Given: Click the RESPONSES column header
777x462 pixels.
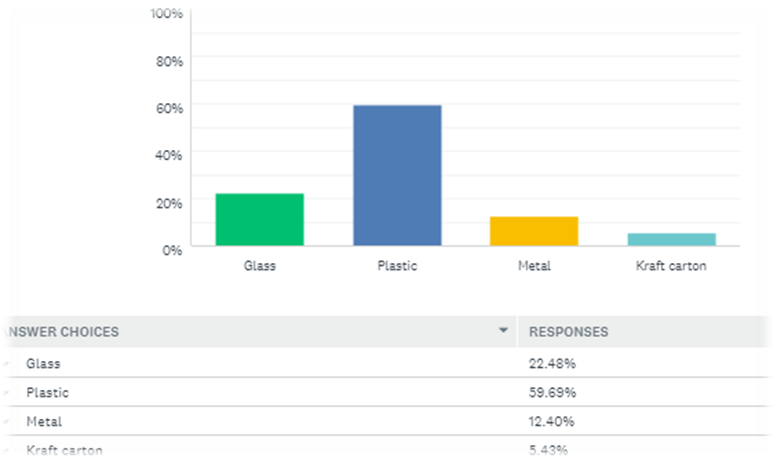Looking at the screenshot, I should click(x=568, y=331).
